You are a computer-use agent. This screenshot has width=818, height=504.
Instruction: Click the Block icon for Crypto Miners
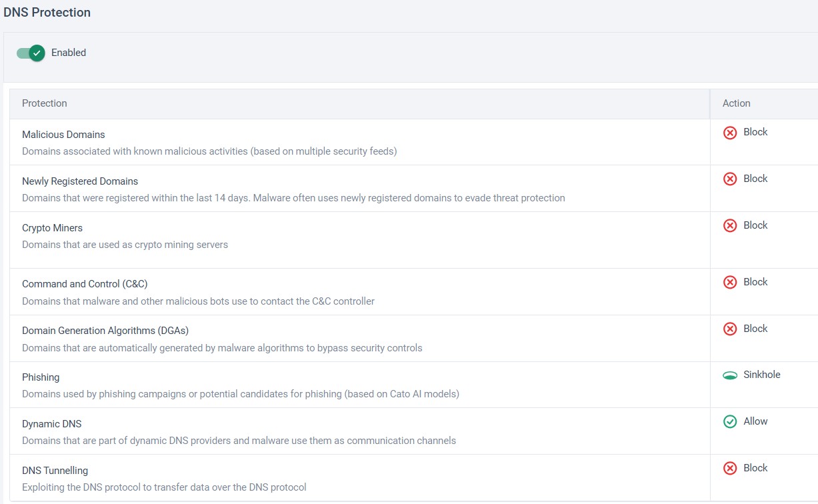(x=730, y=225)
